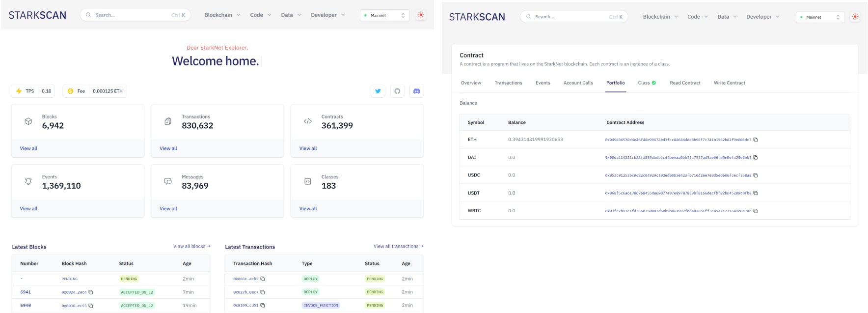This screenshot has height=313, width=868.
Task: Switch to the Transactions tab of contract
Action: [x=508, y=83]
